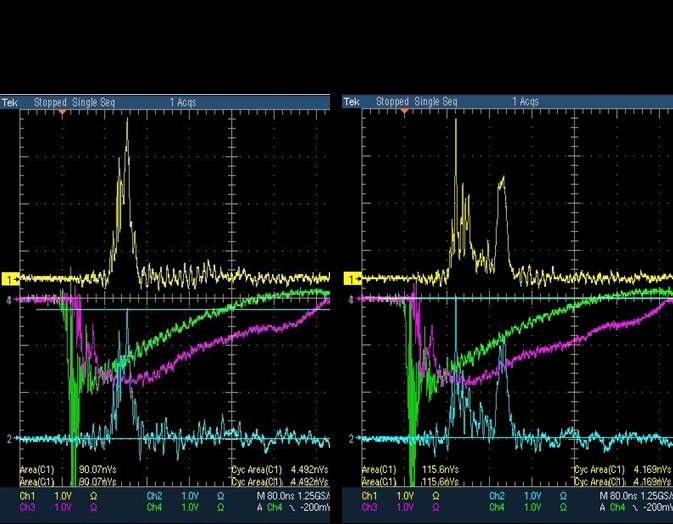Click the Tek logo on right scope
673x524 pixels.
pyautogui.click(x=352, y=102)
